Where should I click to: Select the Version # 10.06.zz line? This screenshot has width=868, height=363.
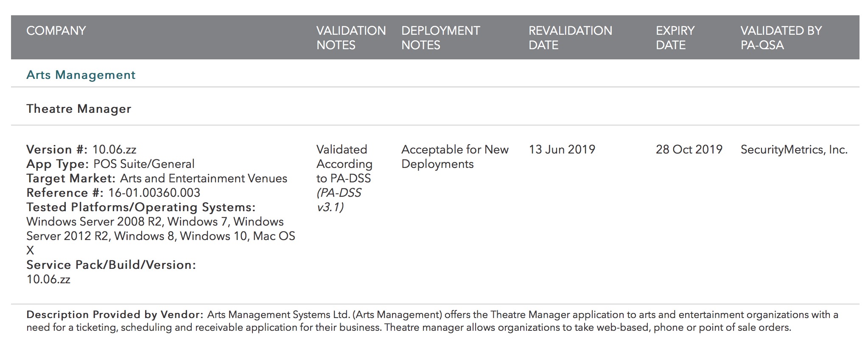point(81,150)
